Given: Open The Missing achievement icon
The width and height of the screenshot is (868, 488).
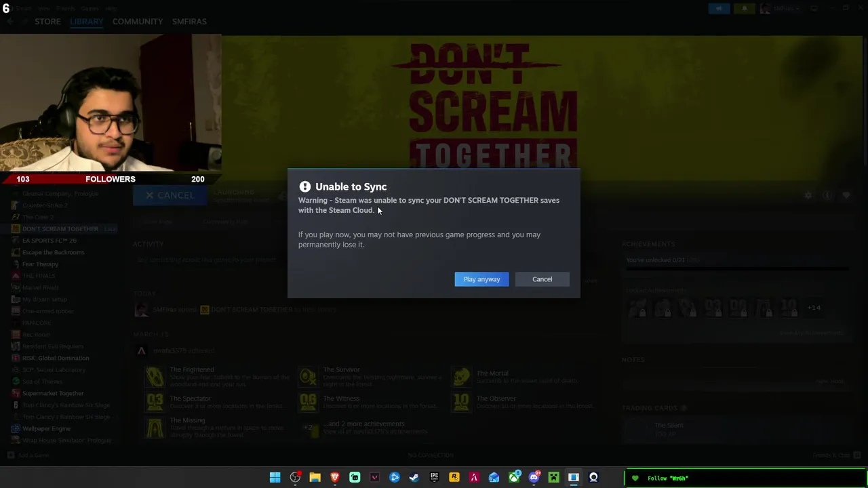Looking at the screenshot, I should coord(155,428).
